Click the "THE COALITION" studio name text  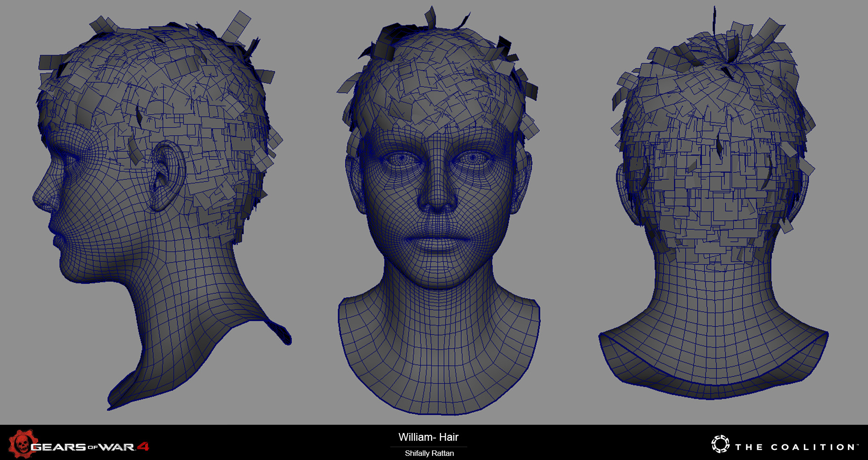coord(795,447)
